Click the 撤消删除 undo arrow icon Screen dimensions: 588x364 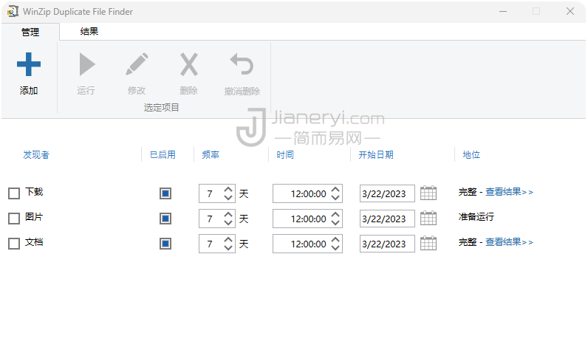(x=242, y=64)
